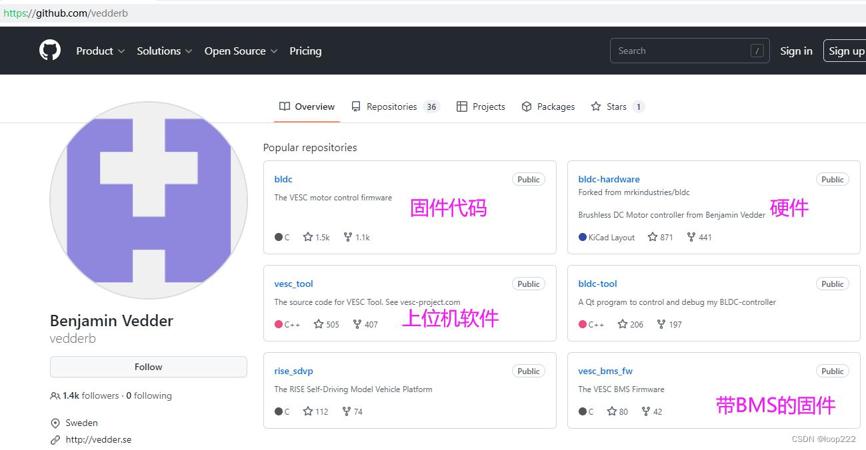
Task: Open the Packages tab
Action: point(548,107)
